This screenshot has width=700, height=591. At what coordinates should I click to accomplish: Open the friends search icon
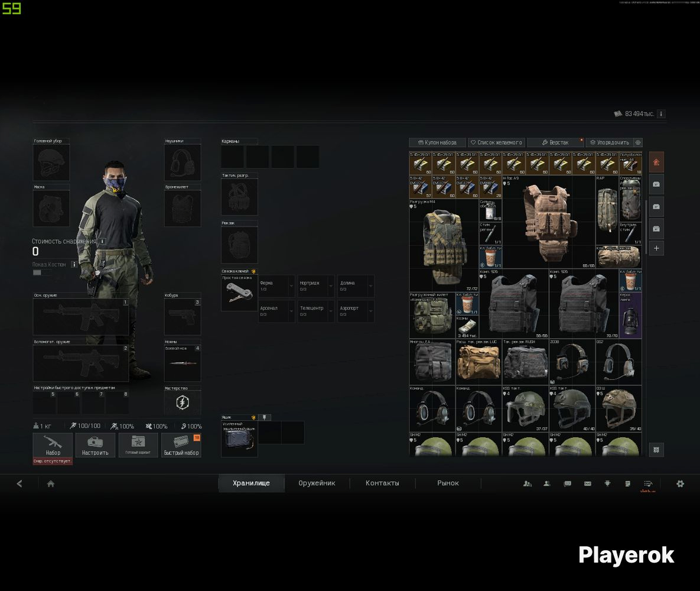coord(528,483)
